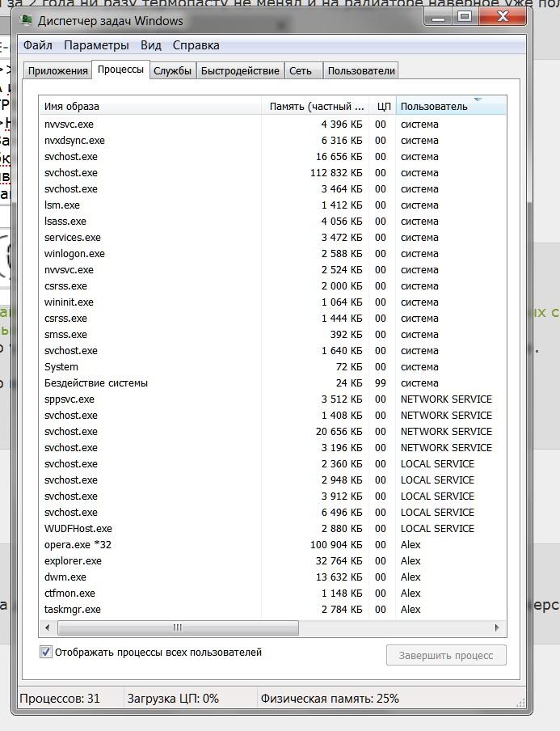560x731 pixels.
Task: Toggle Отображать процессы всех пользователей checkbox
Action: coord(46,652)
